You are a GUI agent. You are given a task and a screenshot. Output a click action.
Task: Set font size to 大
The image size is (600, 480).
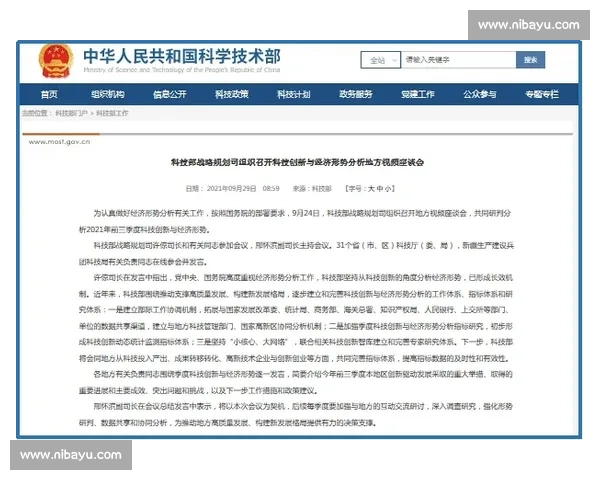point(370,189)
